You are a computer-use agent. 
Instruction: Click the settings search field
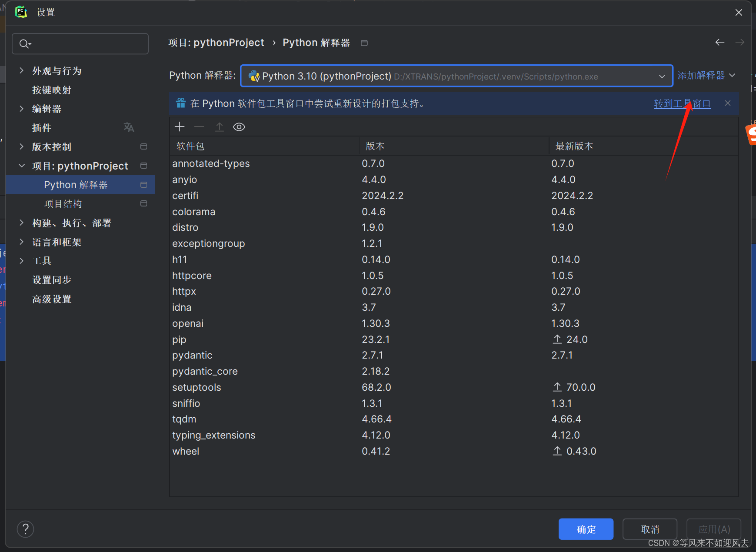coord(80,44)
